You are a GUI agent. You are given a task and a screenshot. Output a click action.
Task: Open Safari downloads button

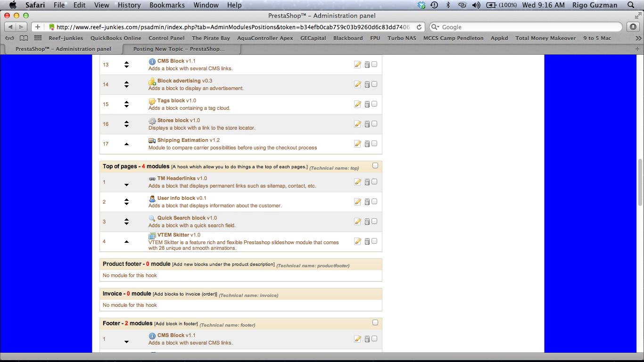634,27
